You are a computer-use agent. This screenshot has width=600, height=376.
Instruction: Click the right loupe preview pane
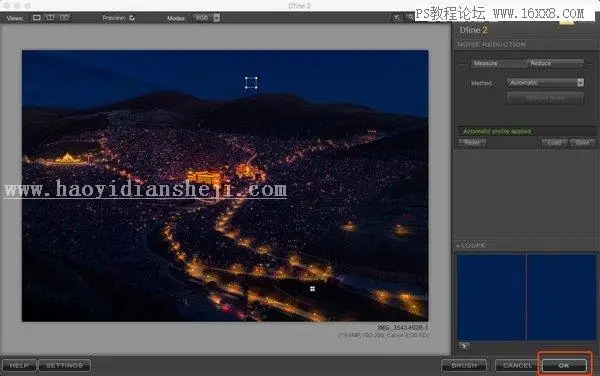[561, 297]
